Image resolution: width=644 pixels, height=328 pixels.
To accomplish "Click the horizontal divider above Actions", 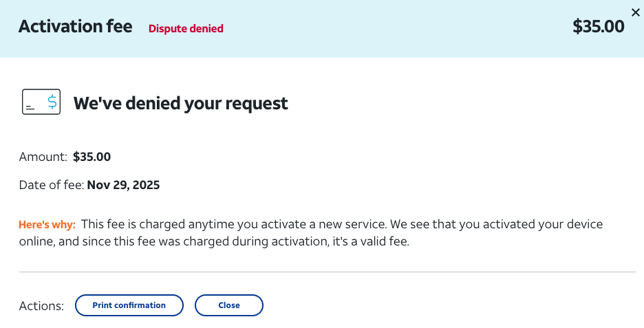I will click(327, 272).
